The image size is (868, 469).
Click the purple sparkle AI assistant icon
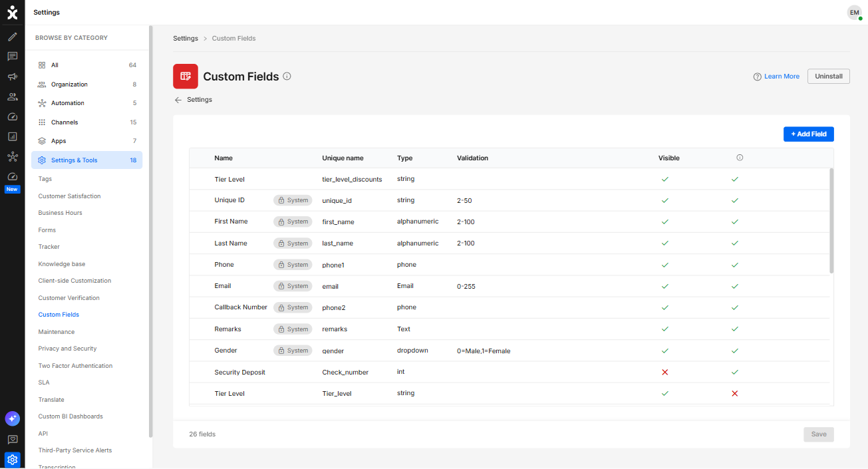pyautogui.click(x=12, y=418)
